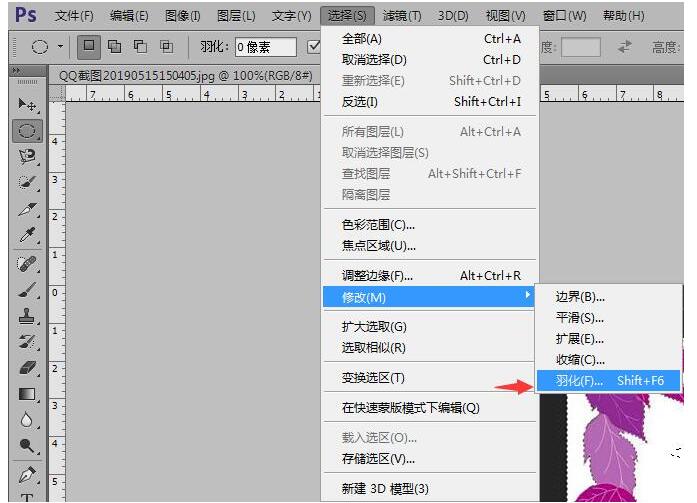Expand the 修改(M) submenu
This screenshot has height=503, width=697.
(x=430, y=296)
